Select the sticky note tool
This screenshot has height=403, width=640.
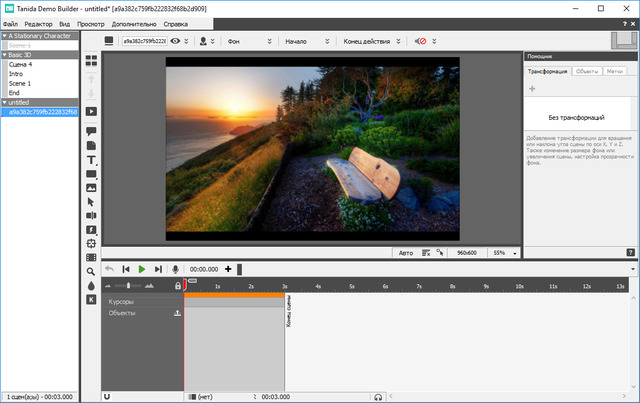tap(91, 146)
